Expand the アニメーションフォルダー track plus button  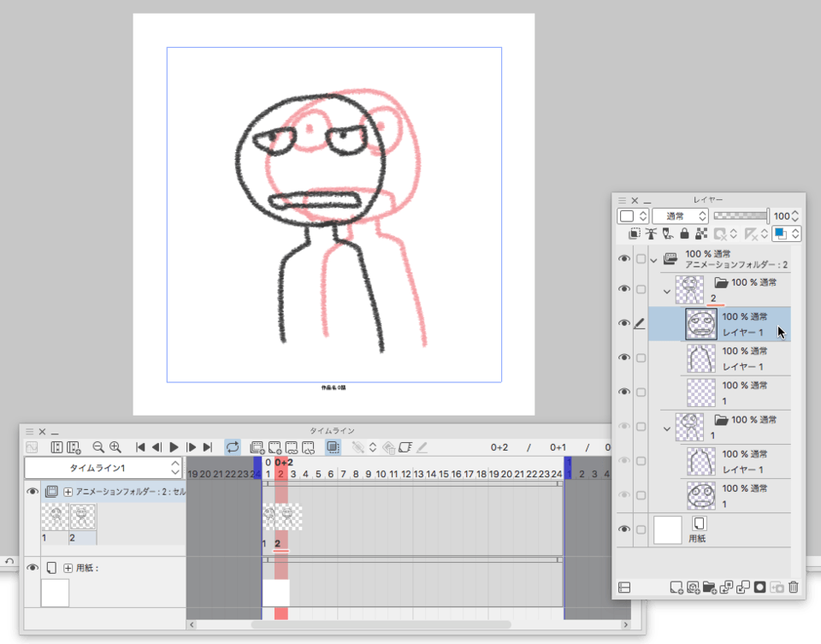68,492
